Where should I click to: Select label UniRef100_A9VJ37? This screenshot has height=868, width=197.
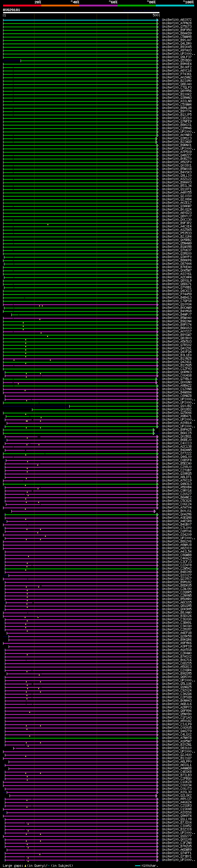click(177, 799)
